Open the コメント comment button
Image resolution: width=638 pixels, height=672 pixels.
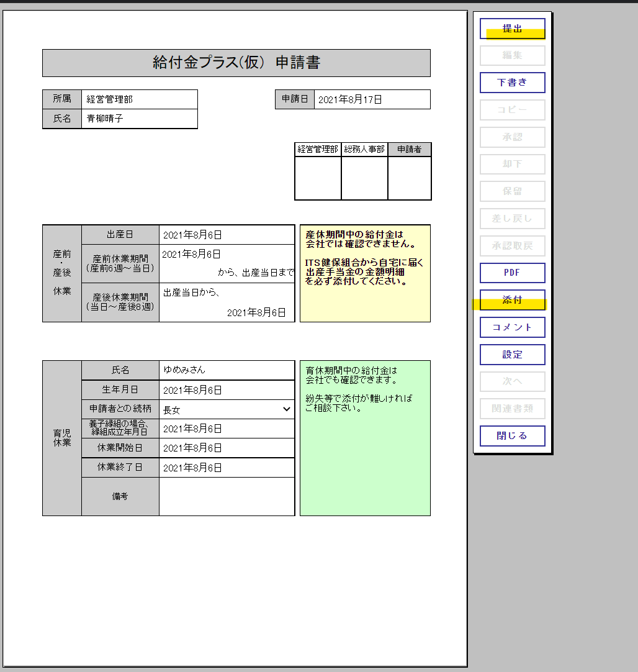512,327
